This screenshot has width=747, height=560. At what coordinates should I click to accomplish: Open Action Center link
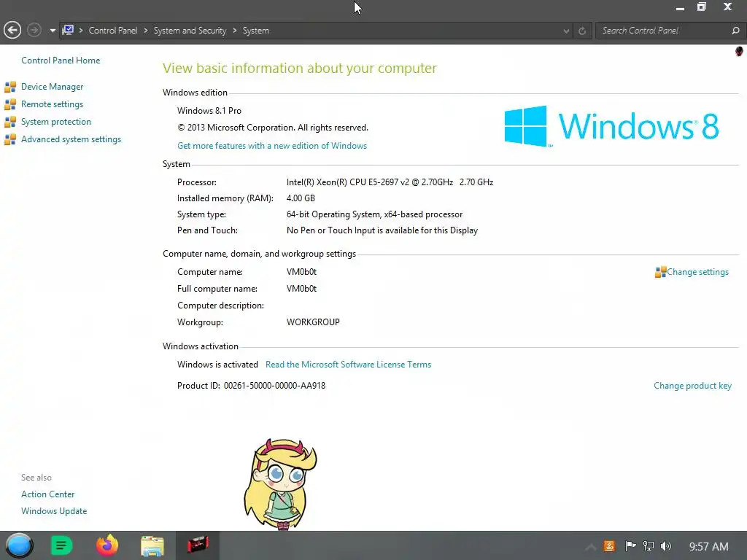47,494
